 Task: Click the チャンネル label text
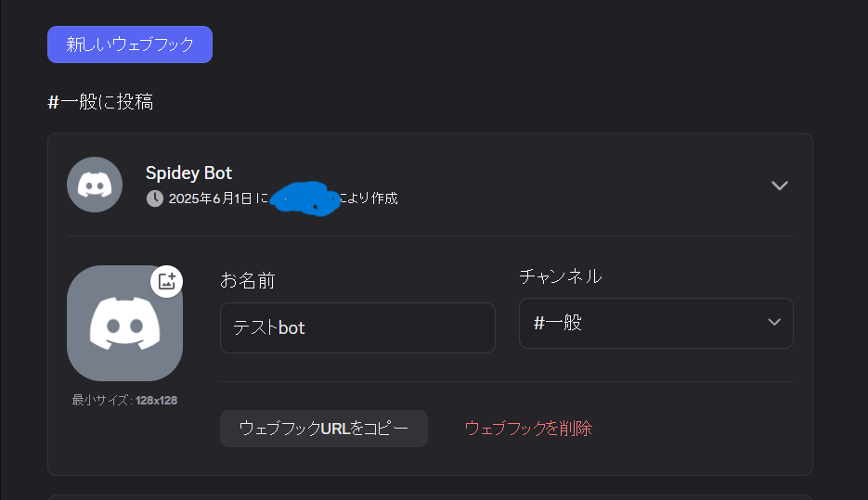[561, 276]
